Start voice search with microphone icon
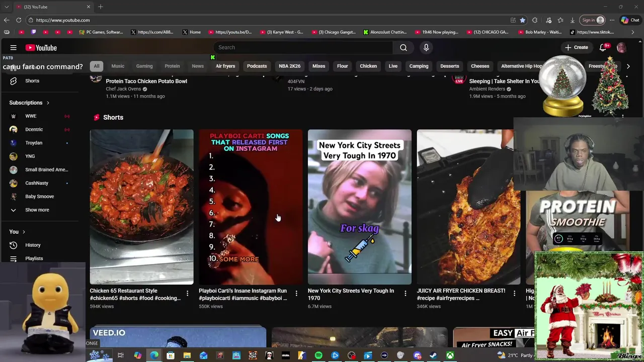644x362 pixels. [426, 47]
